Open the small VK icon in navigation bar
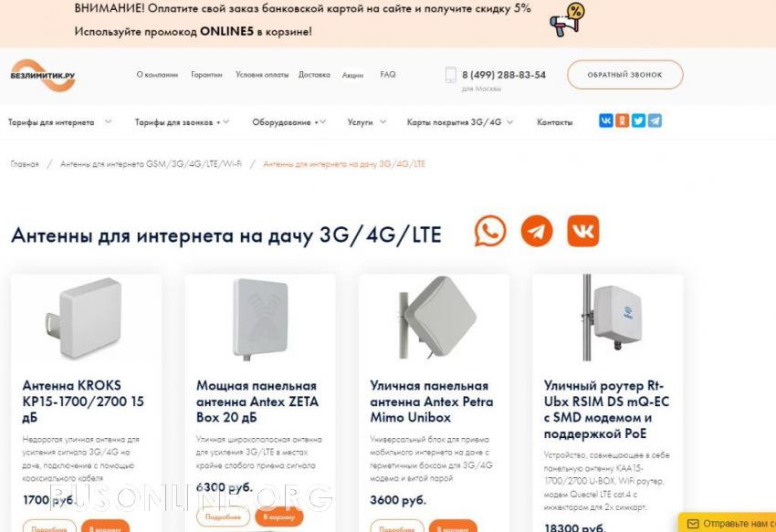The width and height of the screenshot is (776, 532). [x=606, y=120]
